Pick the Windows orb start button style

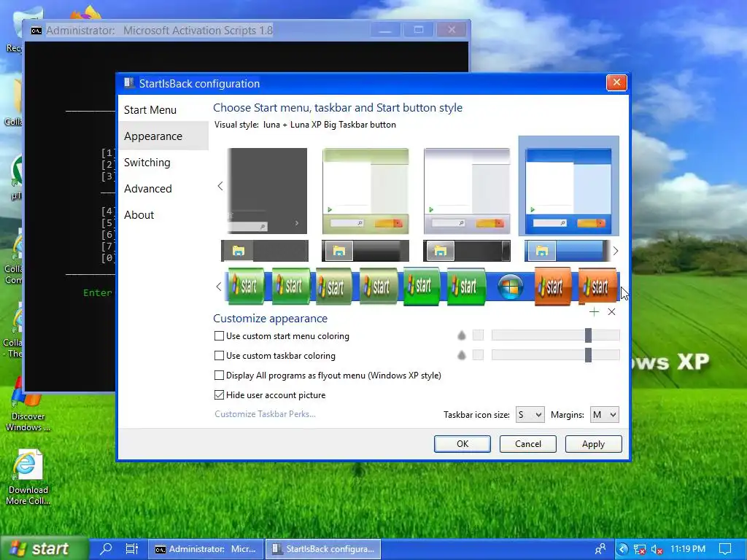tap(510, 287)
